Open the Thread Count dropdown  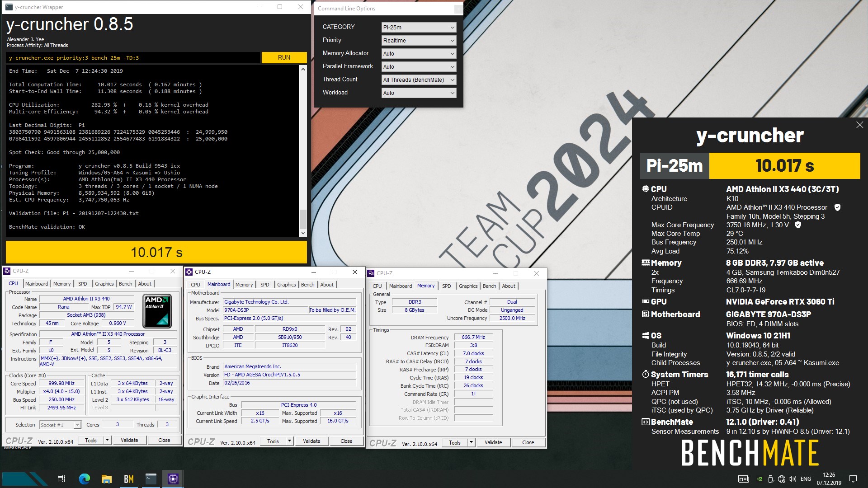pyautogui.click(x=419, y=80)
